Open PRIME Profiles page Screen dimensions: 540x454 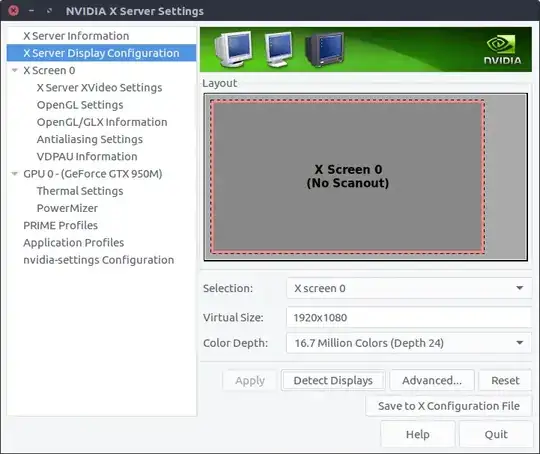[61, 225]
